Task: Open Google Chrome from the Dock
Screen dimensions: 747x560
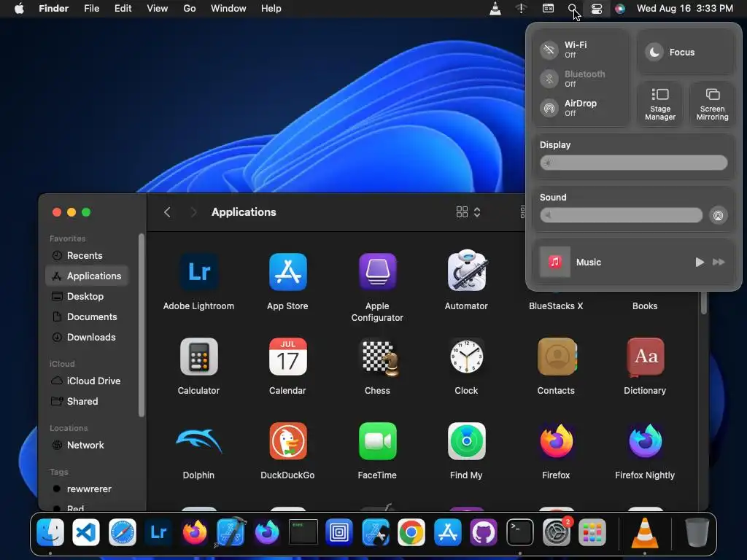Action: click(411, 532)
